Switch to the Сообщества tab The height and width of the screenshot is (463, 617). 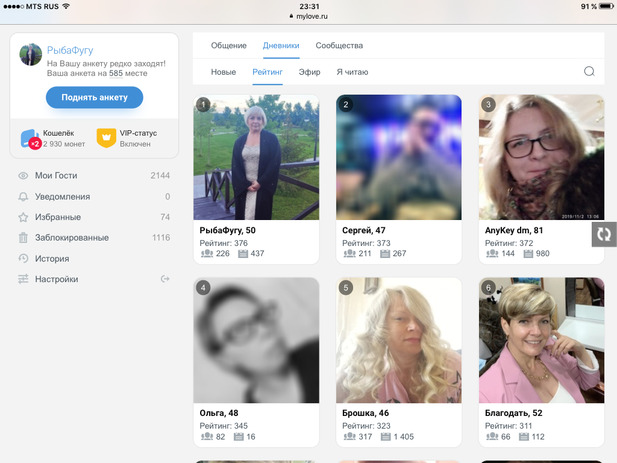click(339, 46)
